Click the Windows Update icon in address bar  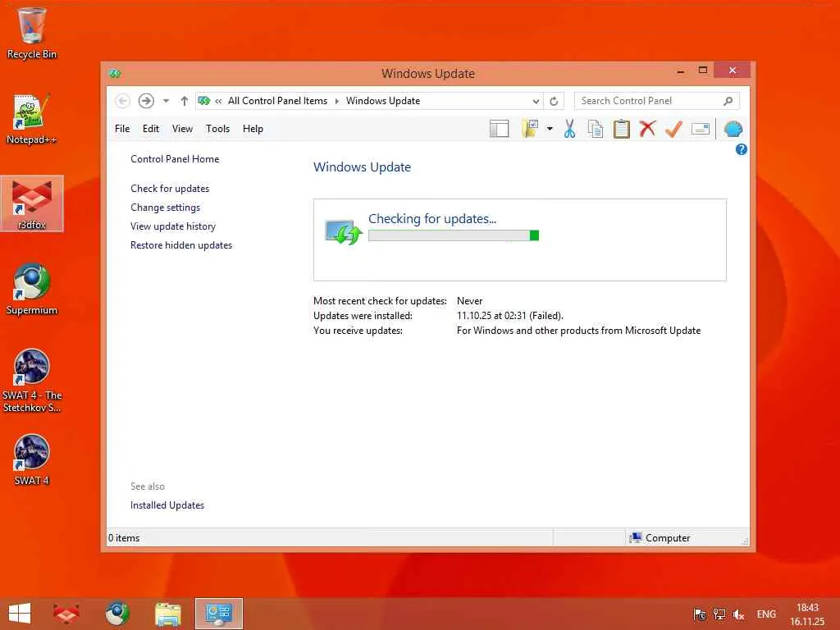click(204, 101)
